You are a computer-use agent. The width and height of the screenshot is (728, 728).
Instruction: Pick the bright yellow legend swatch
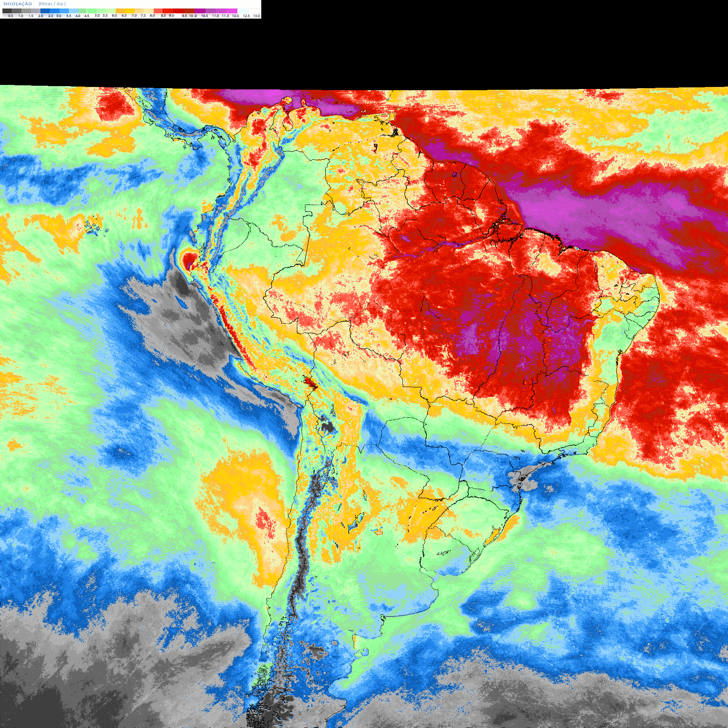(x=130, y=11)
